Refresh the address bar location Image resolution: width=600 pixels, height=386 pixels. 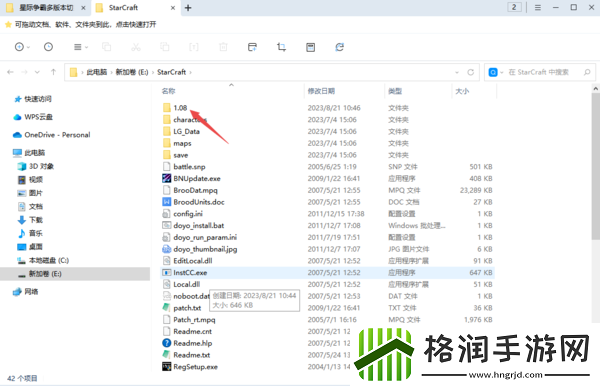(x=471, y=72)
